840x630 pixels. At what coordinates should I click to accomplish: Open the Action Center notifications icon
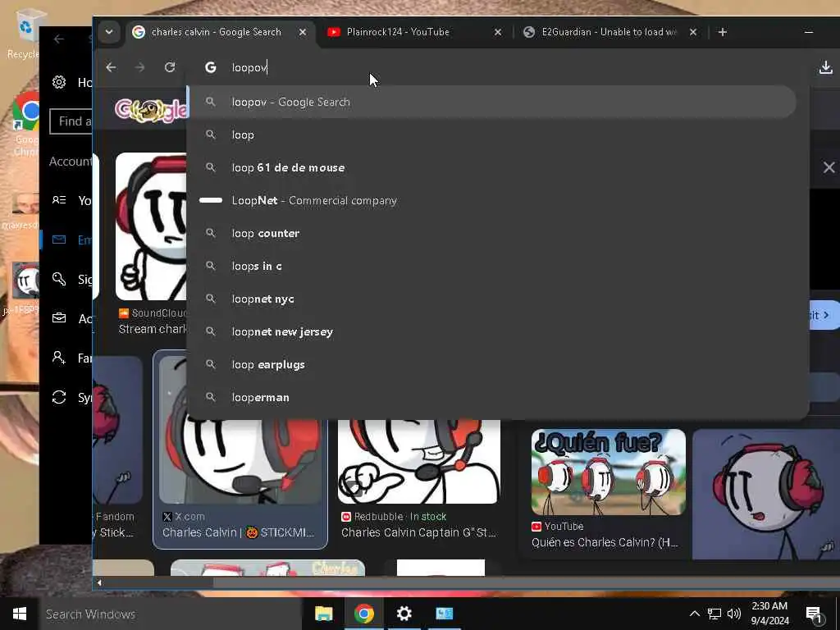(814, 614)
